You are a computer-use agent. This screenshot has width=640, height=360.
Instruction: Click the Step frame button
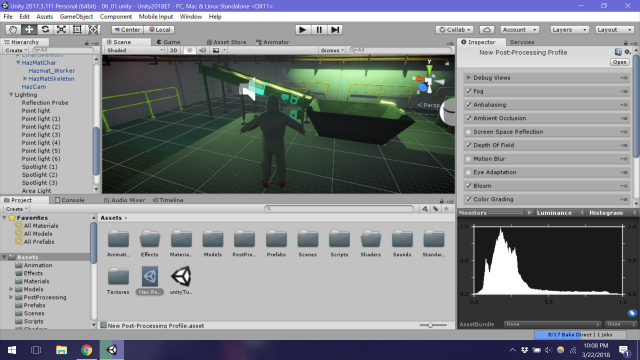pyautogui.click(x=335, y=30)
